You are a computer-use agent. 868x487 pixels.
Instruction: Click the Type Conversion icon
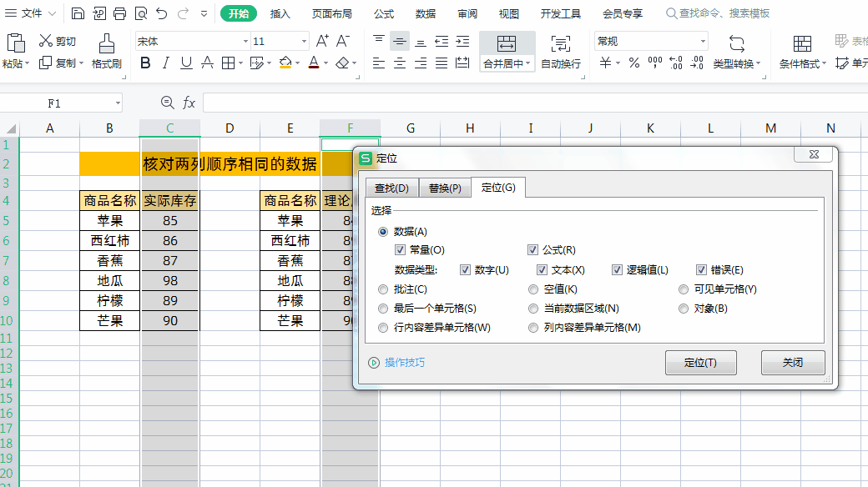coord(737,43)
